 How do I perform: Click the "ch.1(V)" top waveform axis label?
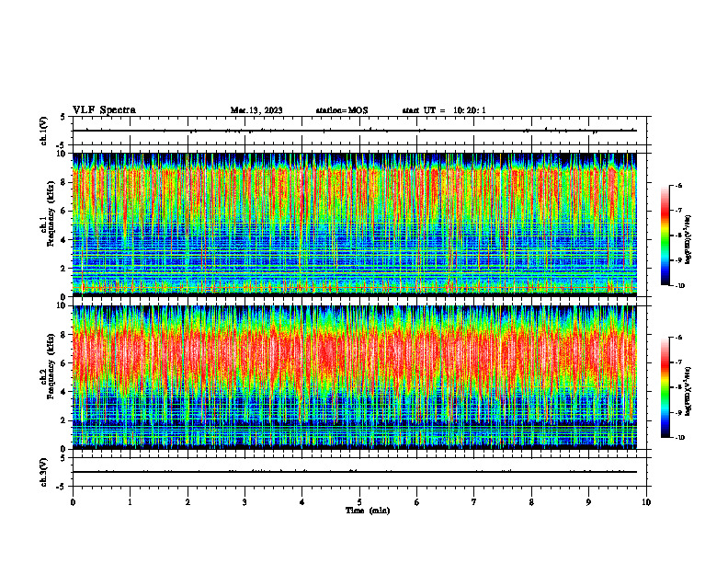click(43, 131)
